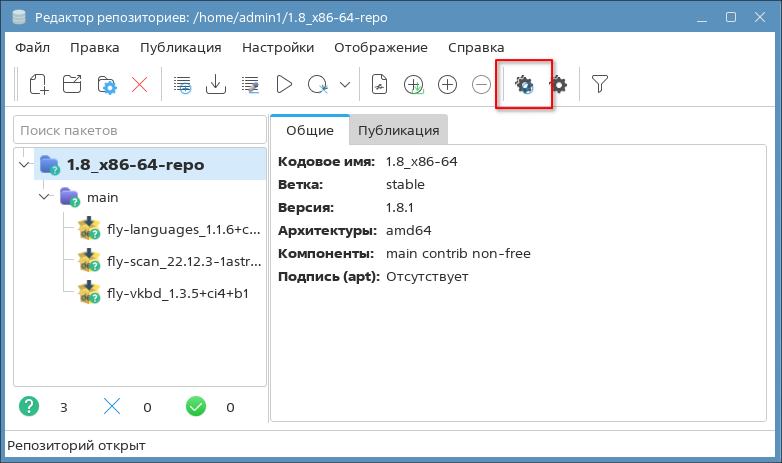Screen dimensions: 782x463
Task: Click the funnel filter icon
Action: point(599,85)
